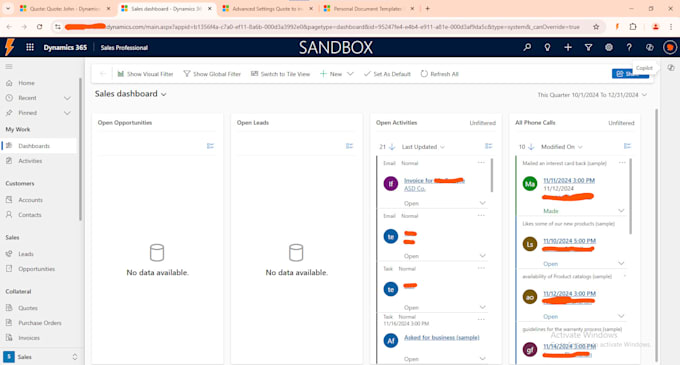Open more options on Asked for business task
The height and width of the screenshot is (365, 680).
pos(481,319)
